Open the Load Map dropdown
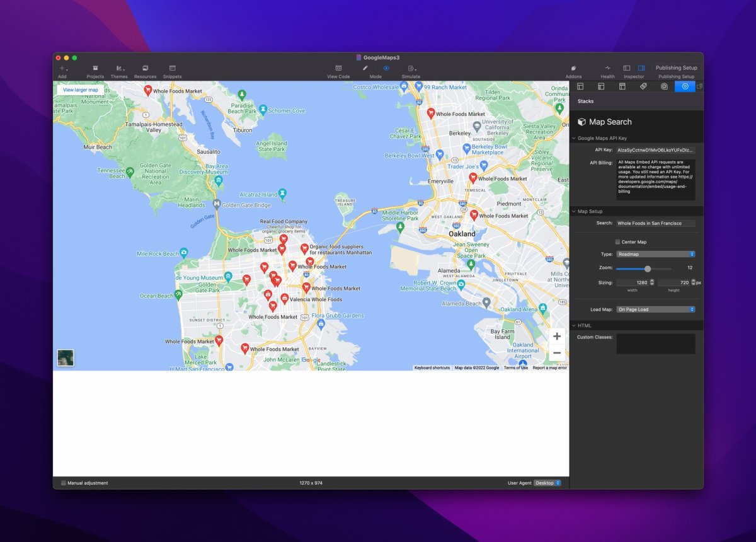The width and height of the screenshot is (756, 542). [x=655, y=309]
